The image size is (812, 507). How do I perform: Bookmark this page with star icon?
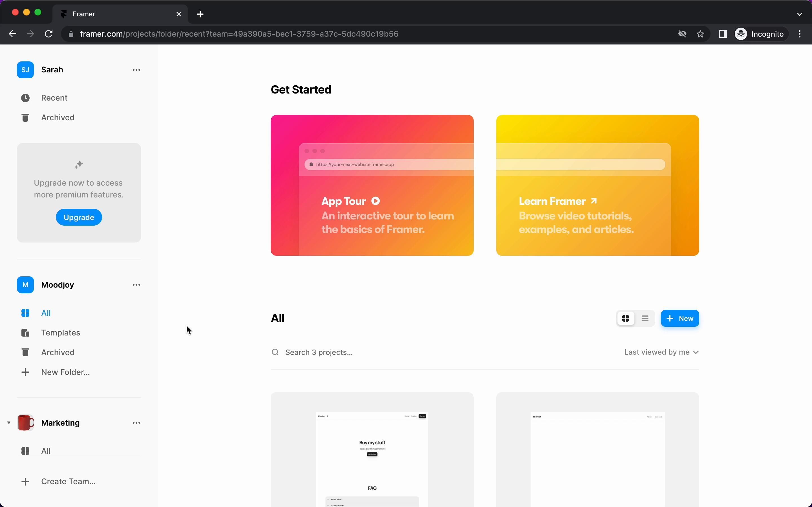pyautogui.click(x=700, y=34)
